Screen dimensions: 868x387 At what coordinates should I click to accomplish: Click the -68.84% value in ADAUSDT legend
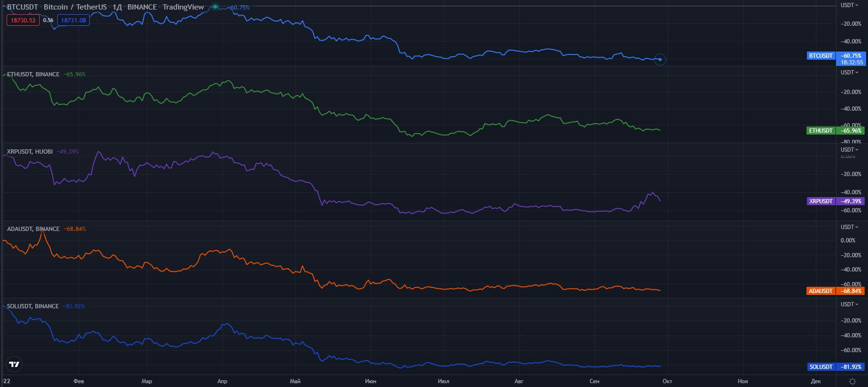(x=74, y=229)
